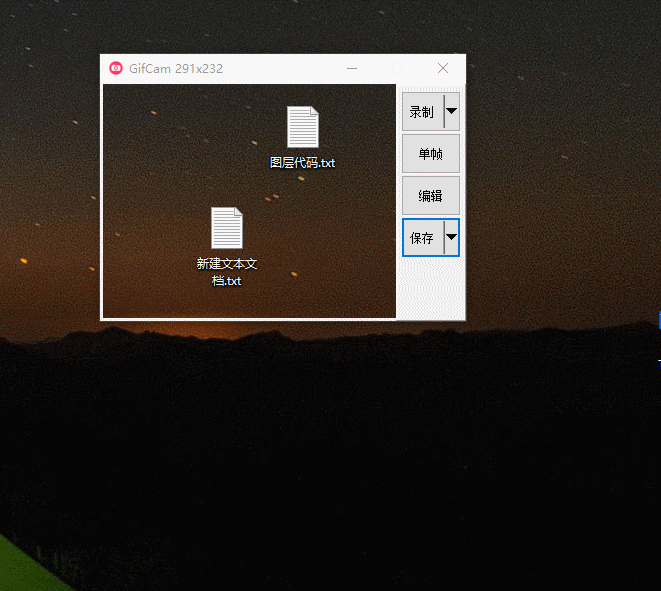
Task: Close the GifCam window
Action: [443, 69]
